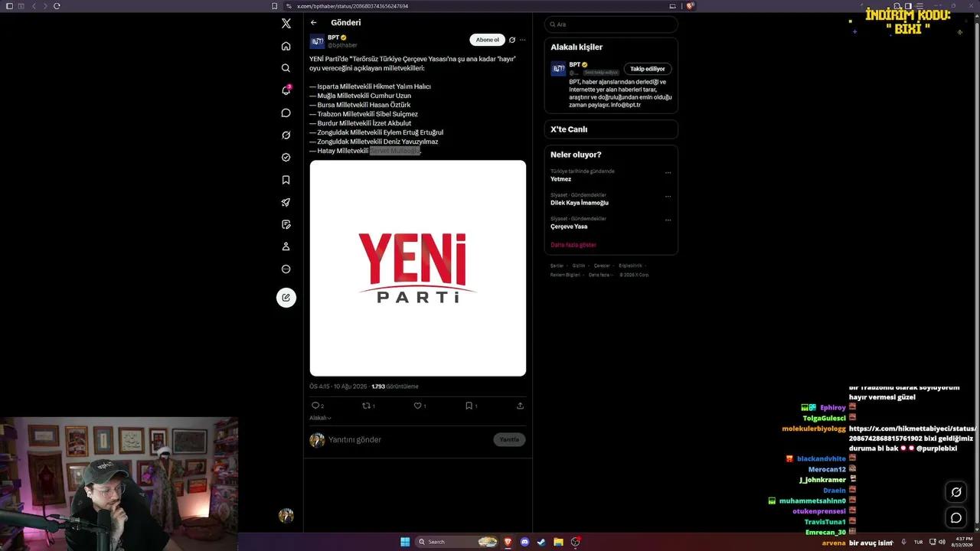
Task: Click the Şartlar footer link
Action: tap(557, 266)
